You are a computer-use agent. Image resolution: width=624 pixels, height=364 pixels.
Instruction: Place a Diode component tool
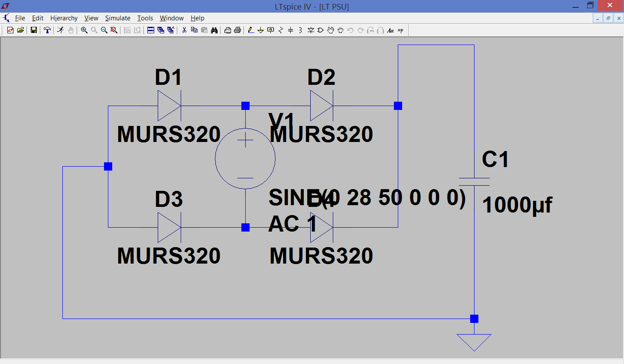(311, 30)
